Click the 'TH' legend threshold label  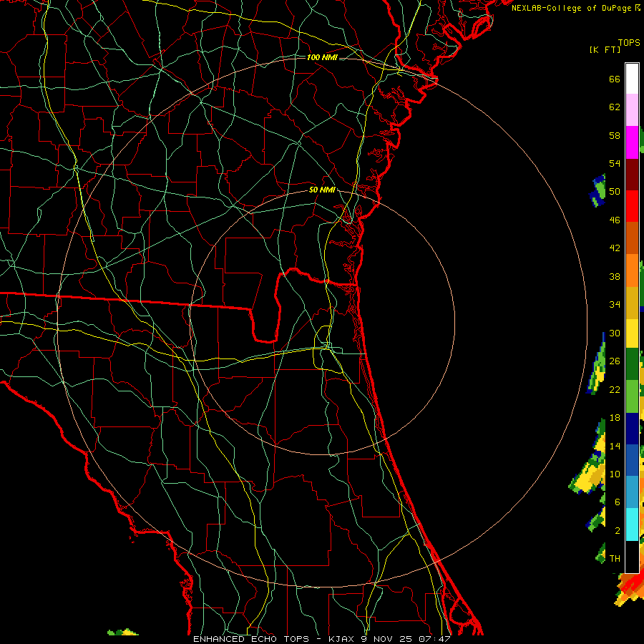(615, 558)
